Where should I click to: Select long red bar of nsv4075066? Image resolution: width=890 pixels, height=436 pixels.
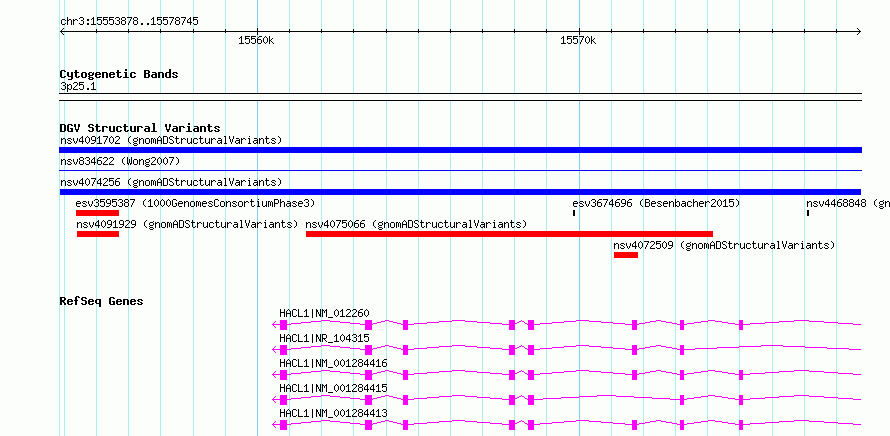509,234
